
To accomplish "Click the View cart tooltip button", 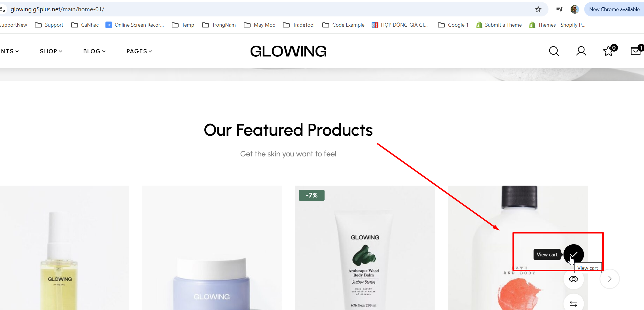I will coord(547,254).
